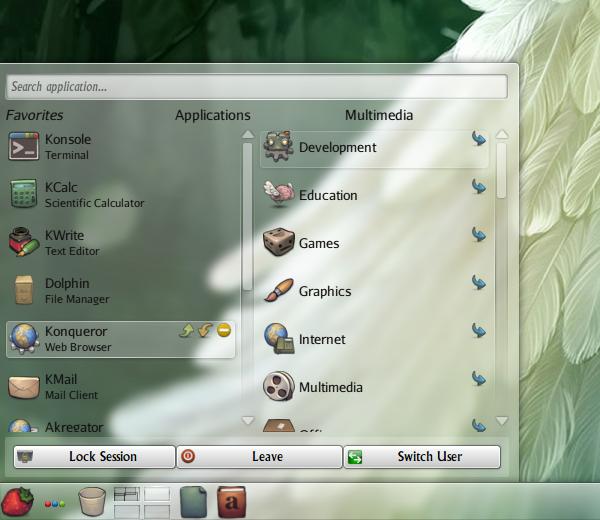Click the Internet globe-and-phone icon
This screenshot has height=520, width=600.
pyautogui.click(x=279, y=339)
